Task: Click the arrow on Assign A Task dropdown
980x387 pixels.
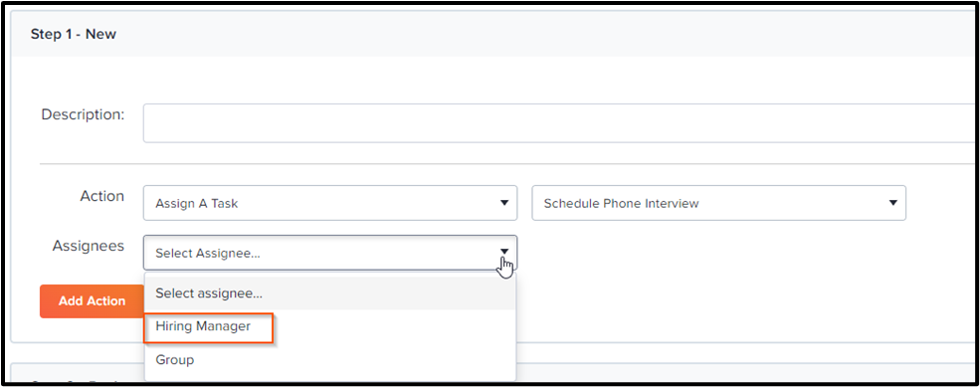Action: coord(503,203)
